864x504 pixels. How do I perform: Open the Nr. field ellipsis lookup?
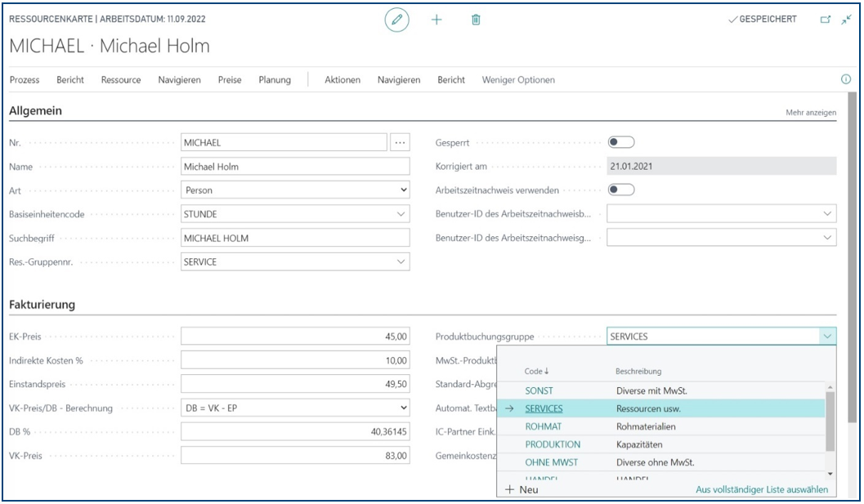tap(400, 143)
